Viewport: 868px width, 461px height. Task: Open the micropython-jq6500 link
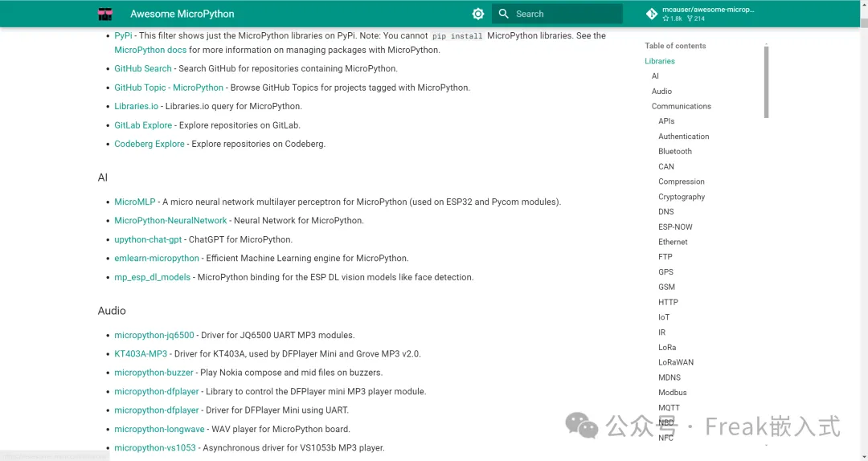[154, 336]
